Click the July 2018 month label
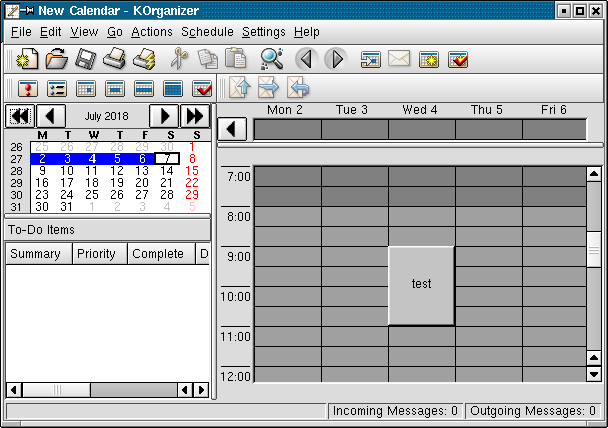Screen dimensions: 608x428 point(107,116)
